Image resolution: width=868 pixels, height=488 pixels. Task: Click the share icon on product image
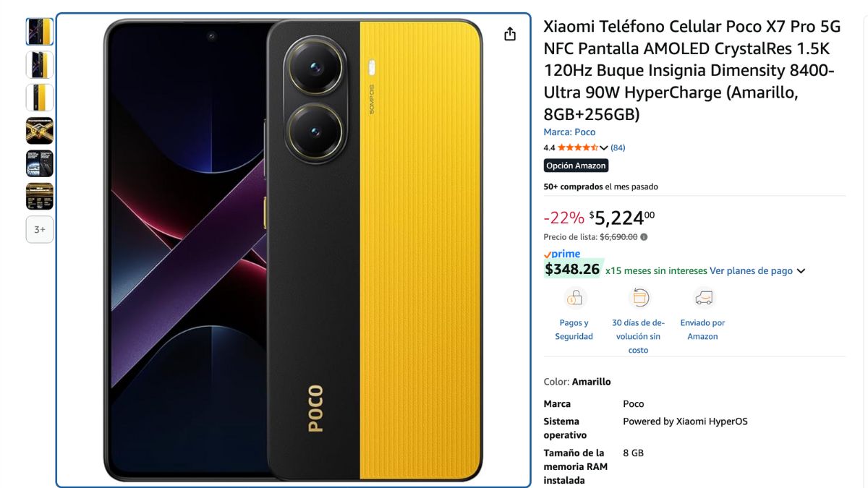click(x=510, y=34)
